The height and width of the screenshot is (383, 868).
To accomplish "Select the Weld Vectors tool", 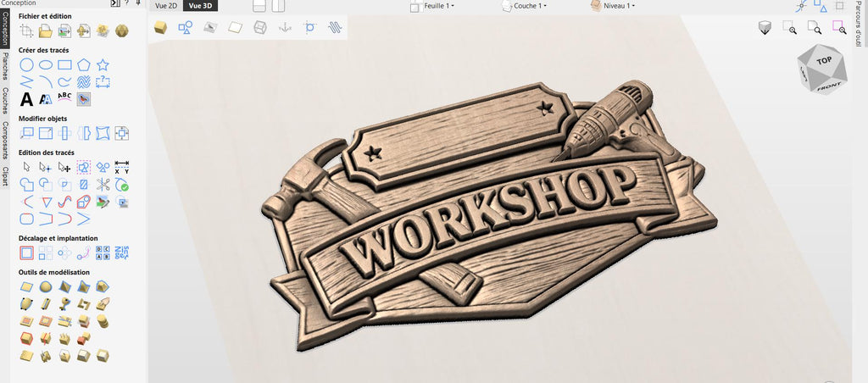I will point(26,185).
